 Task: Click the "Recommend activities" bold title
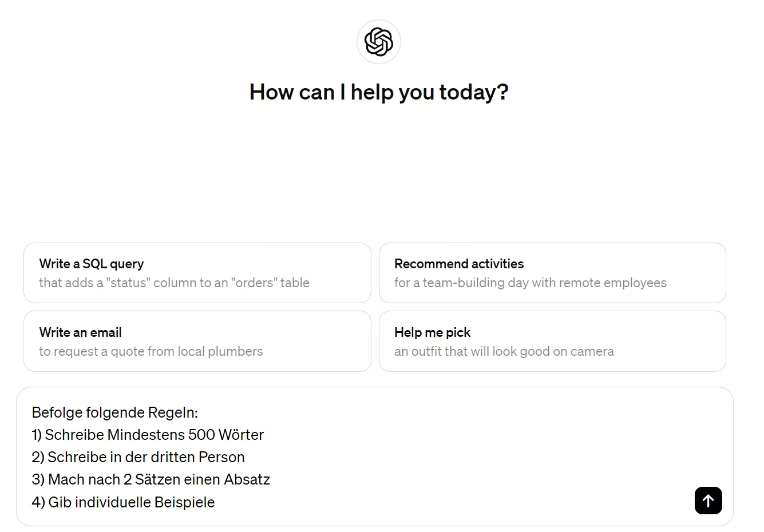pos(459,264)
